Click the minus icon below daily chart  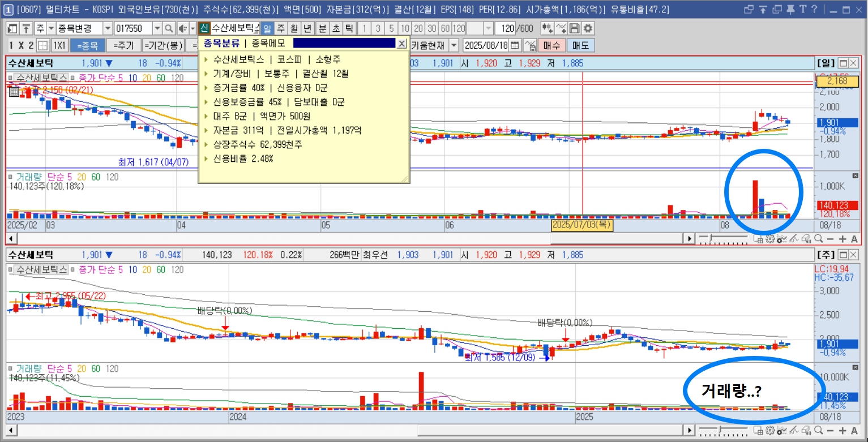[831, 239]
